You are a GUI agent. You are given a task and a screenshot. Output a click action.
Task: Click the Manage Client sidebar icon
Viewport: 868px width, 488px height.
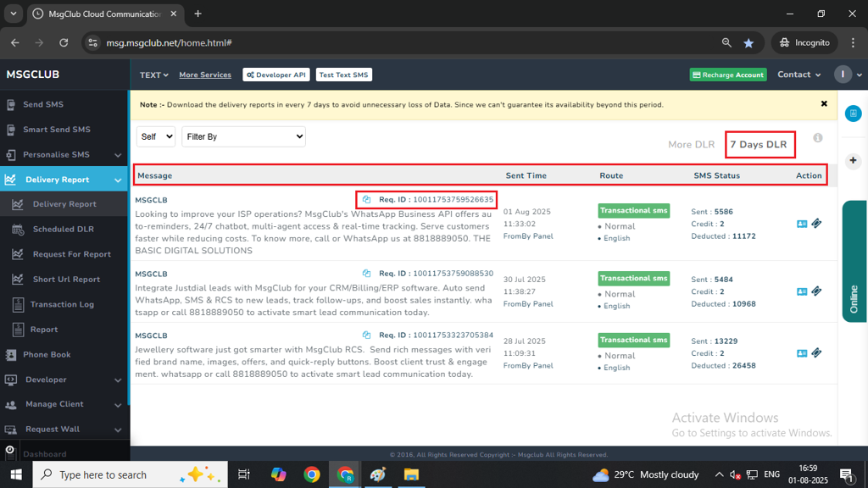[10, 404]
